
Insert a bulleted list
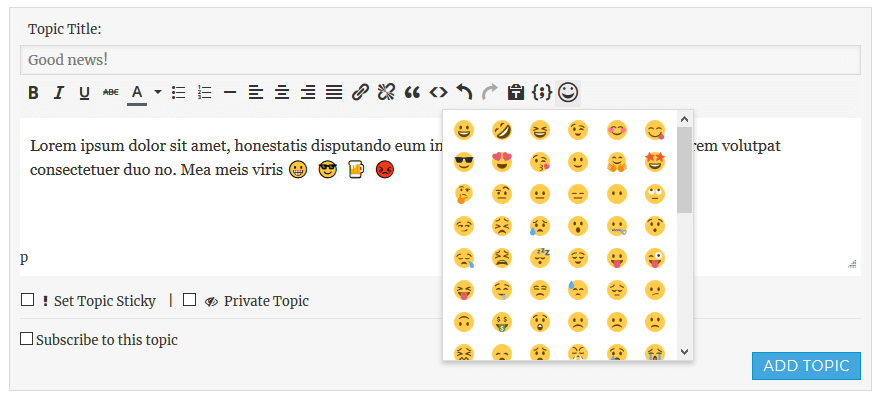pyautogui.click(x=179, y=93)
